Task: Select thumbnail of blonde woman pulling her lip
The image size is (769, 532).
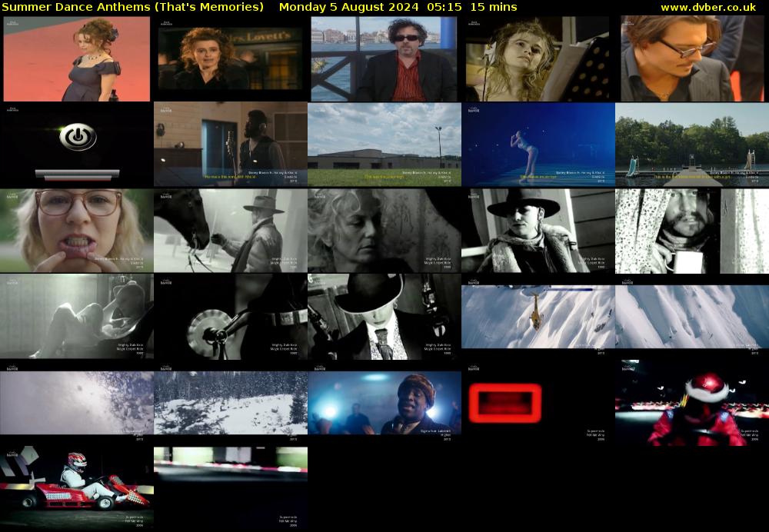Action: [x=76, y=231]
